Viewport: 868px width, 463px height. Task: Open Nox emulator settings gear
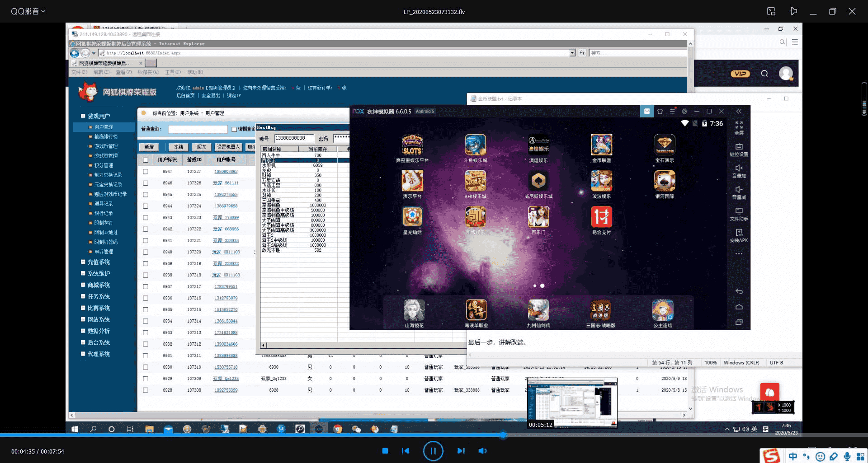point(684,111)
